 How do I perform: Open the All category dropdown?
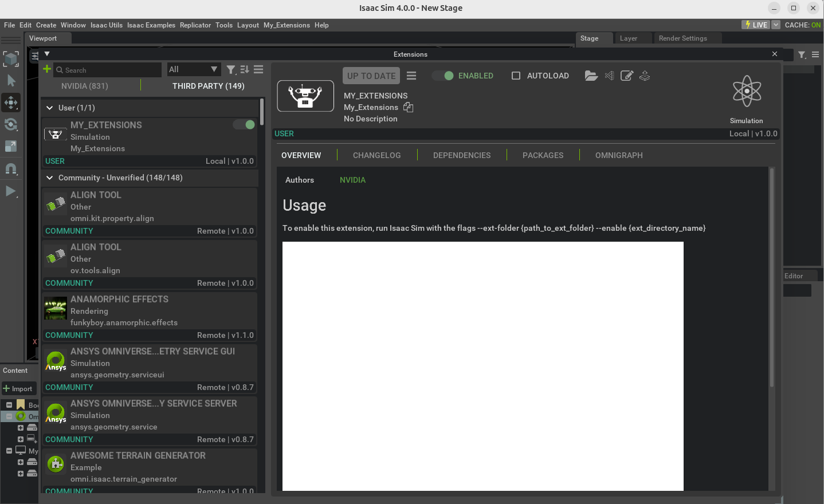point(194,69)
